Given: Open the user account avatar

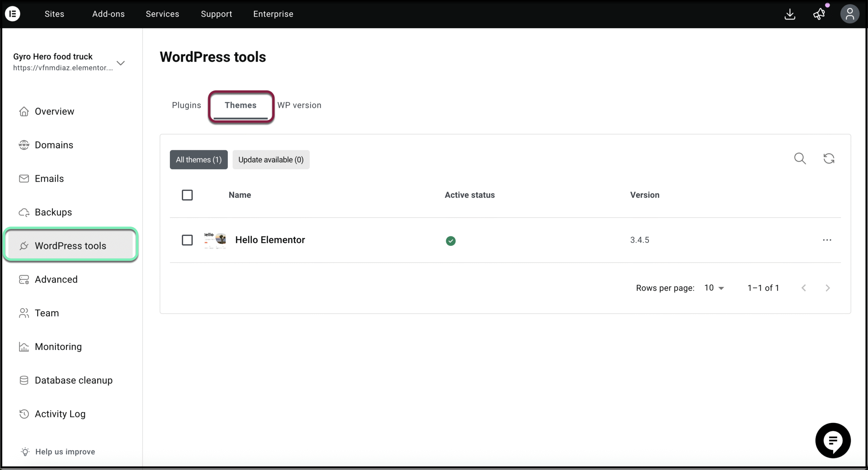Looking at the screenshot, I should [x=849, y=14].
